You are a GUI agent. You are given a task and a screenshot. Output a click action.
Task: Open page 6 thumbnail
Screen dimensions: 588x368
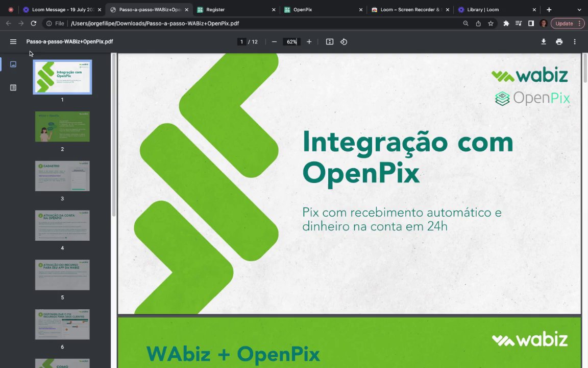62,325
